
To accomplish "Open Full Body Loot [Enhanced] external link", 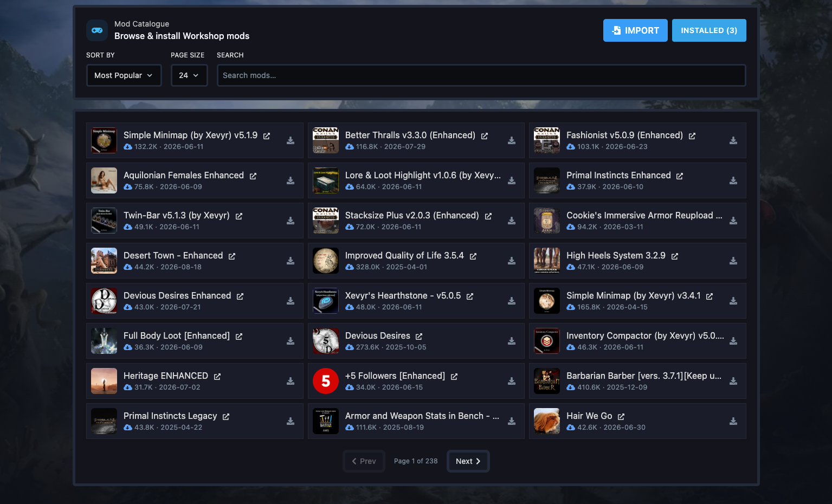I will [239, 337].
